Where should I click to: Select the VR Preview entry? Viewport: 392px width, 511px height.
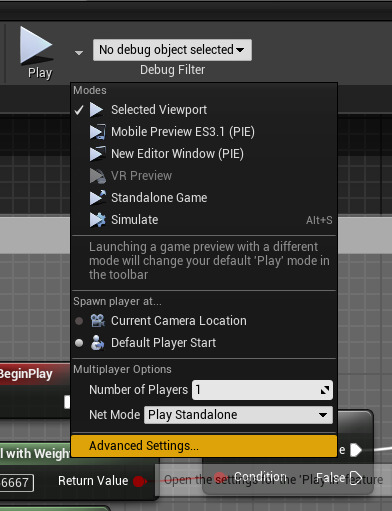(x=204, y=176)
